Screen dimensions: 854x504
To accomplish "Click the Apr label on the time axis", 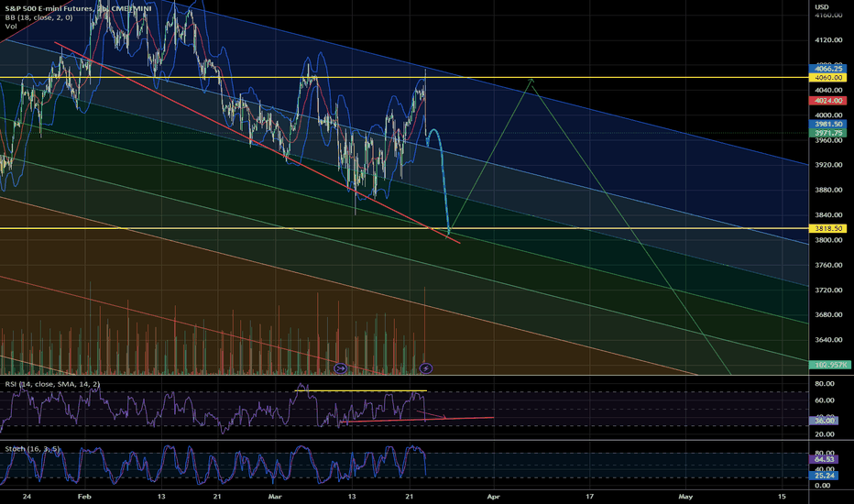I will pos(494,497).
